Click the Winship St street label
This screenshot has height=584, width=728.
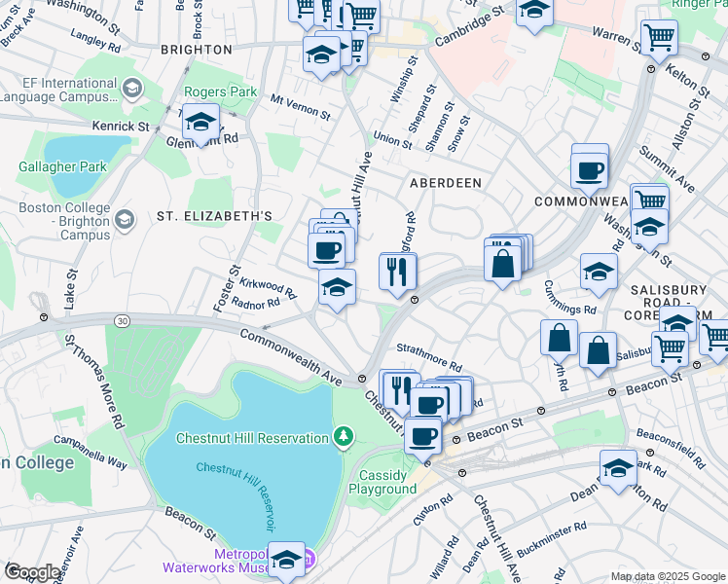[x=404, y=79]
